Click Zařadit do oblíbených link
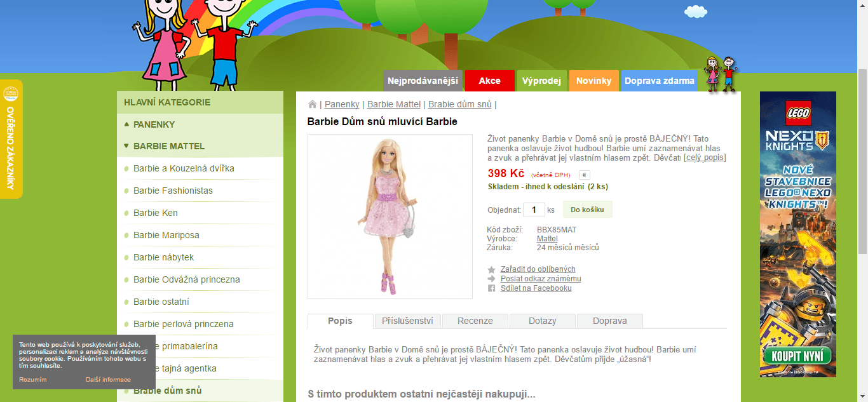The image size is (868, 402). coord(538,269)
